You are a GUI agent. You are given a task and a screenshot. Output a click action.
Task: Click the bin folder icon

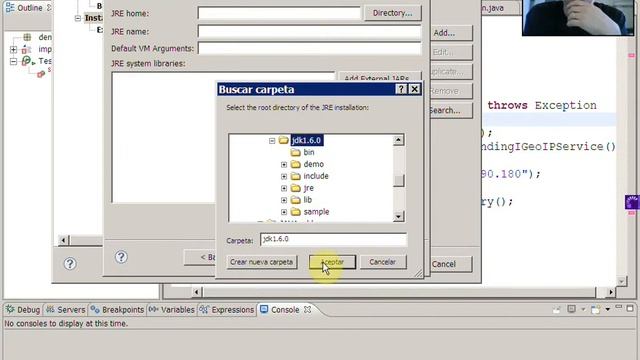[x=296, y=152]
